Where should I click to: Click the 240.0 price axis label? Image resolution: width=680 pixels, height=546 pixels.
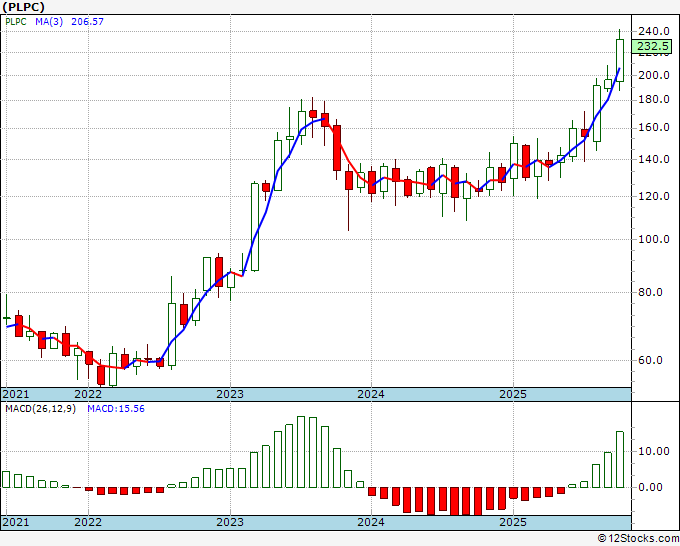point(654,31)
